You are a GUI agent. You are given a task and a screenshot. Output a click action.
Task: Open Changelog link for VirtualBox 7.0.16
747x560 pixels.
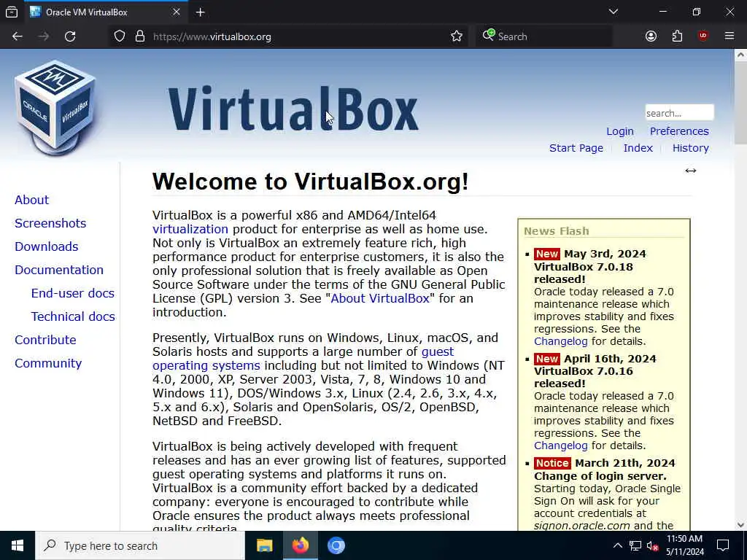point(561,446)
